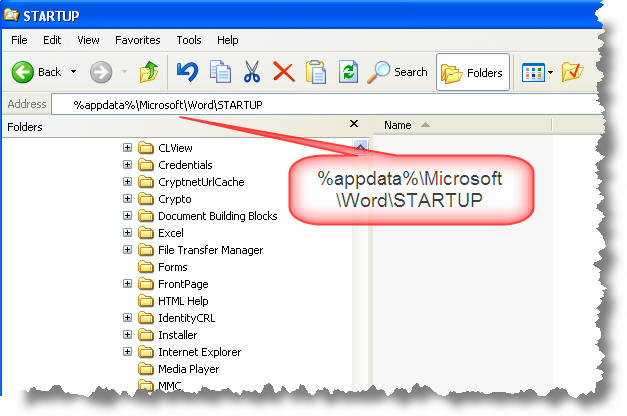Screen dimensions: 627x416
Task: Expand the FrontPage folder node
Action: pos(127,284)
